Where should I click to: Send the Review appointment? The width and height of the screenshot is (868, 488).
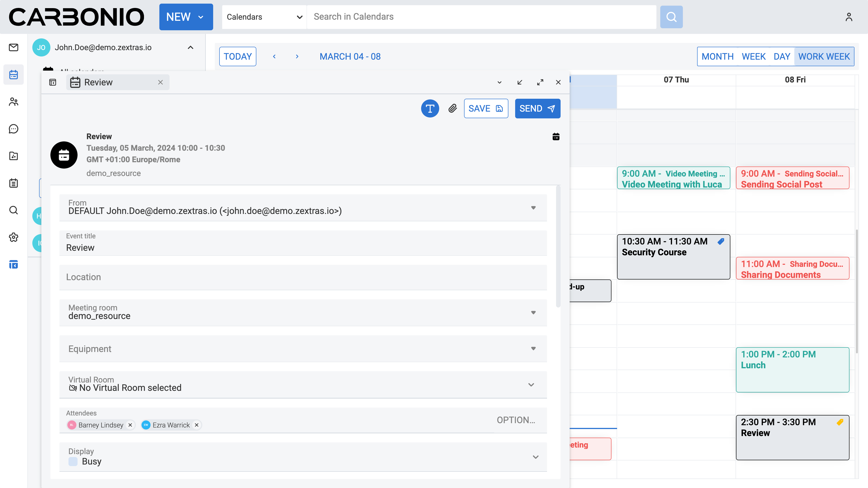[x=538, y=108]
